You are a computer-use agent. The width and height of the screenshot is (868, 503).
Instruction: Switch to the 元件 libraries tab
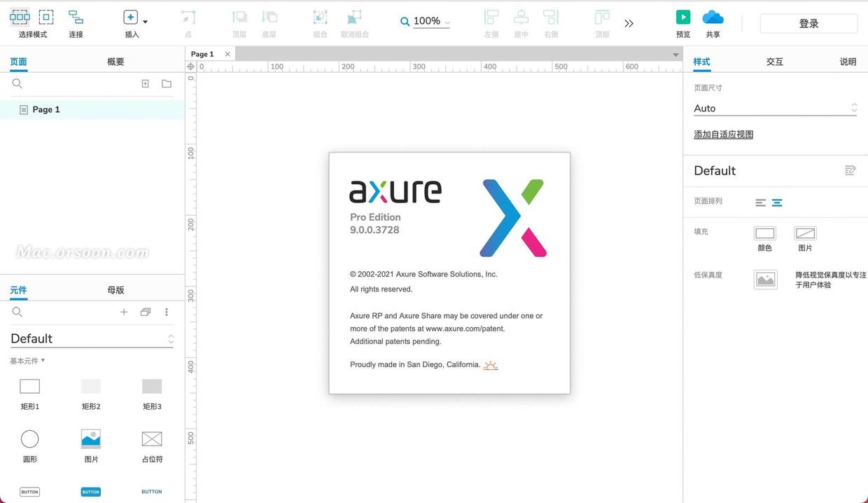point(18,290)
